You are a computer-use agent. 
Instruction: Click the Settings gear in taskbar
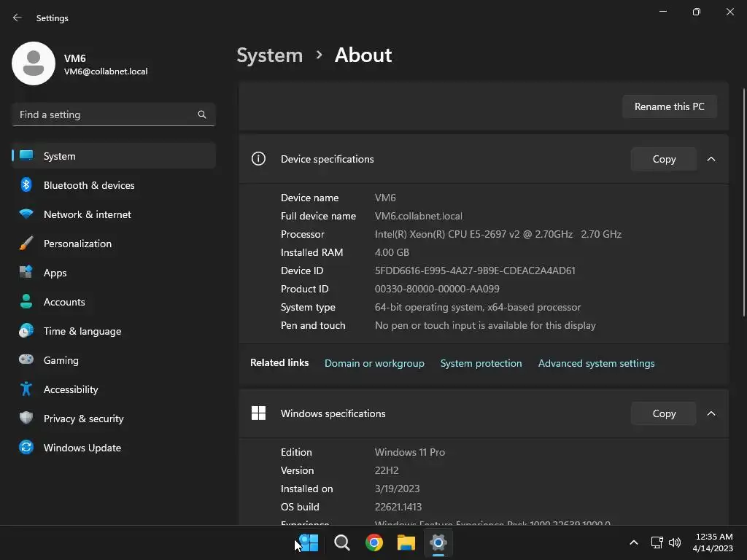[438, 542]
